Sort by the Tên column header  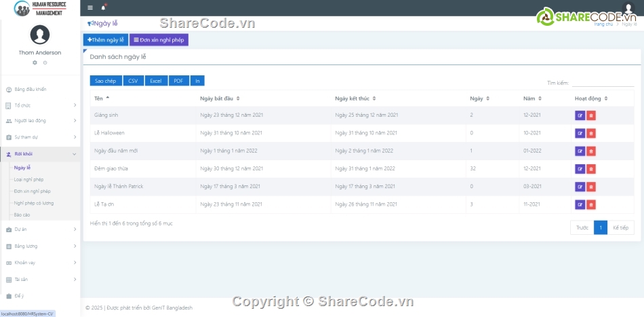(143, 98)
